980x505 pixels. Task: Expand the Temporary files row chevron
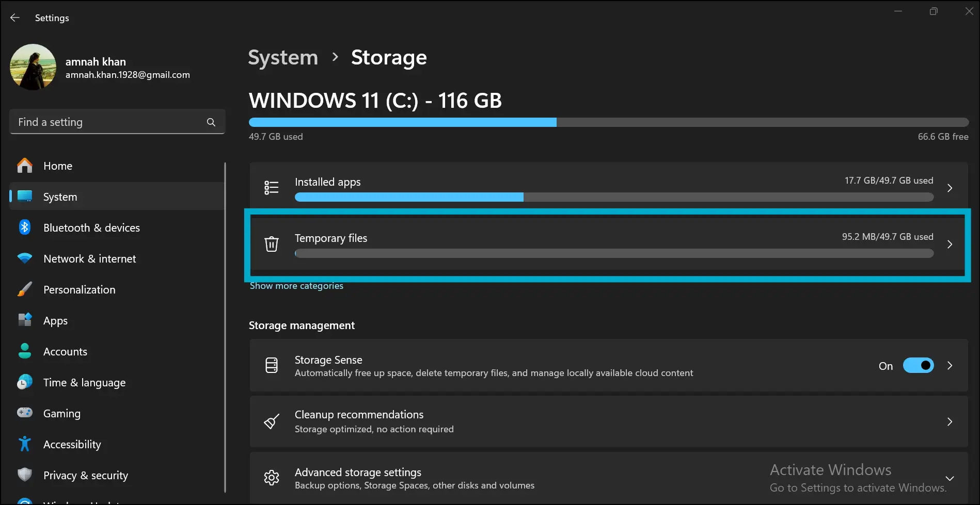pyautogui.click(x=950, y=245)
